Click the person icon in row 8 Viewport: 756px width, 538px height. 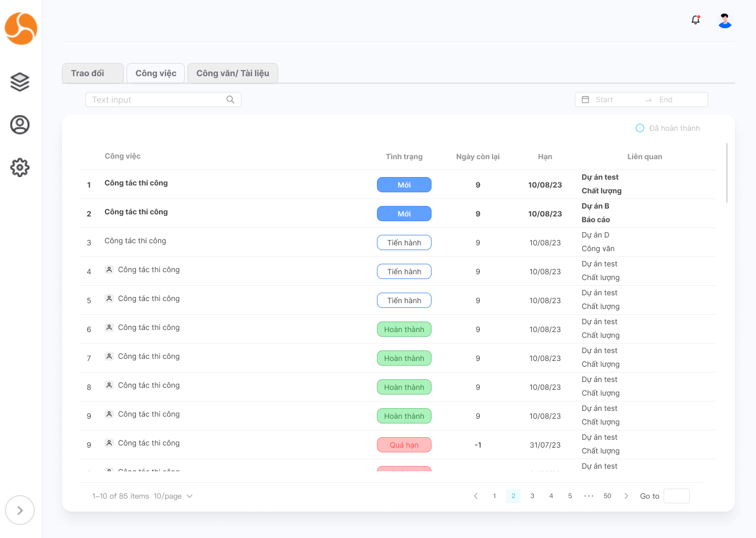click(x=109, y=385)
